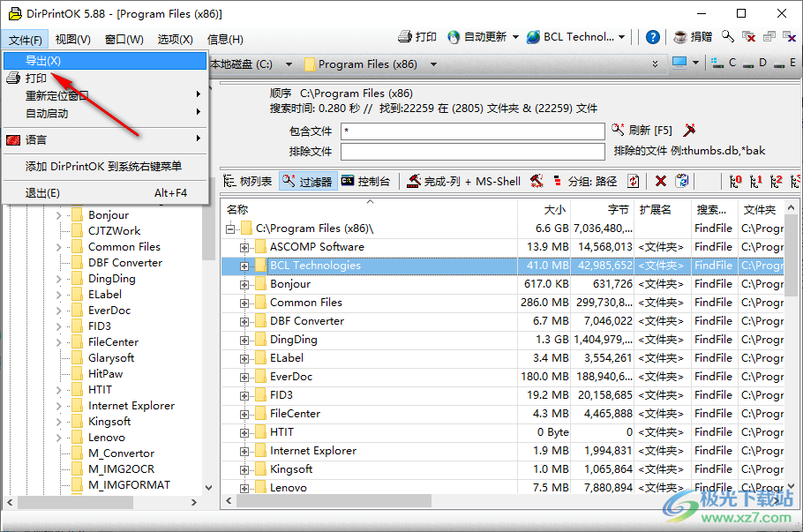Click the 打印 printer icon in the toolbar

point(404,36)
